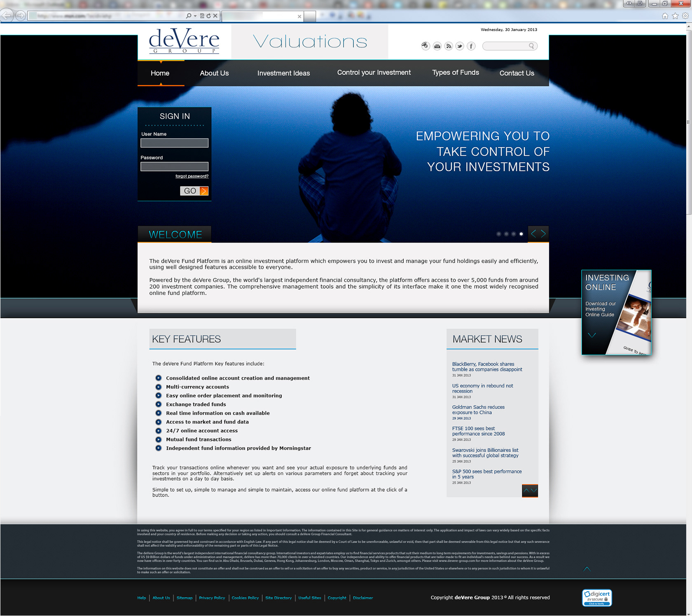The image size is (692, 616).
Task: Open the YouTube icon in header
Action: pos(437,46)
